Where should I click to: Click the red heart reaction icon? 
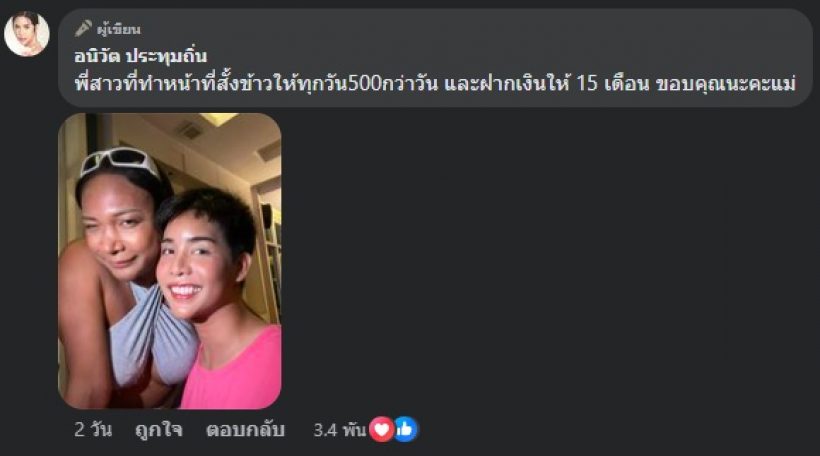tap(382, 430)
